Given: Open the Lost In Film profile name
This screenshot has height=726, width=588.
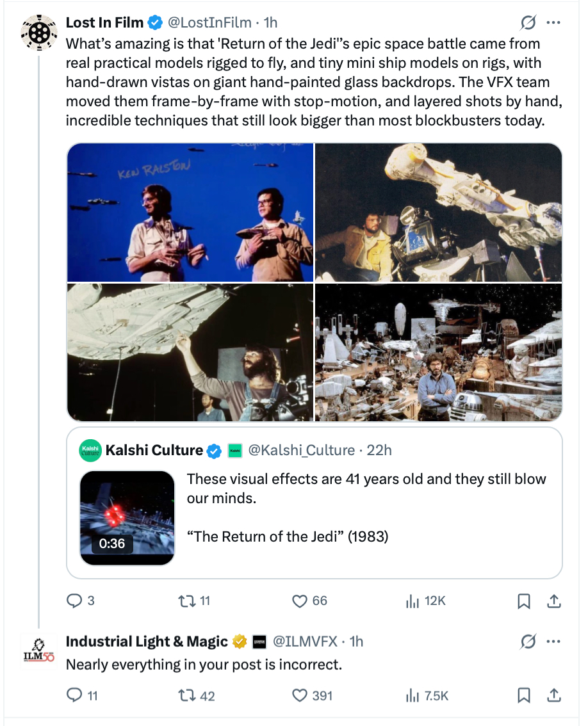Looking at the screenshot, I should (x=104, y=23).
